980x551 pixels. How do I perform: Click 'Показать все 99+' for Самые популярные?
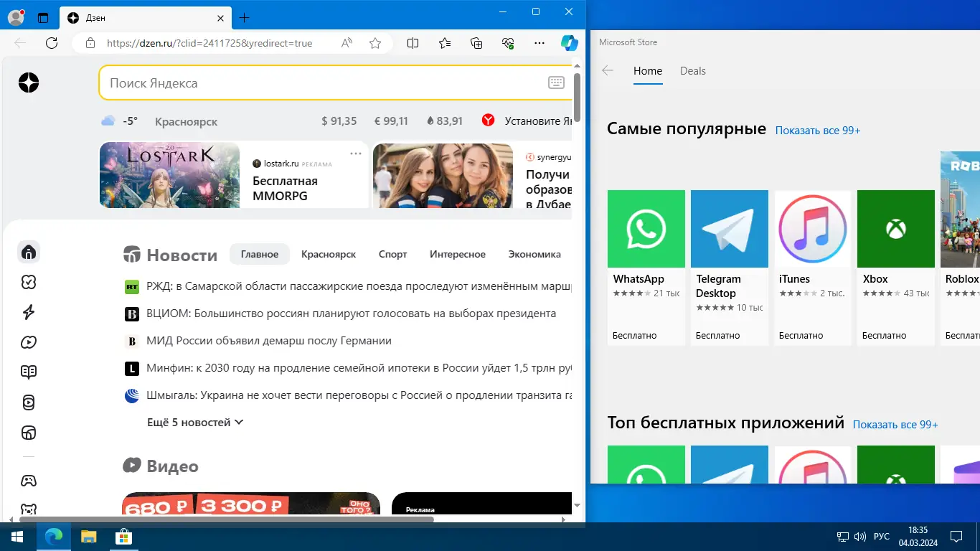click(x=817, y=130)
